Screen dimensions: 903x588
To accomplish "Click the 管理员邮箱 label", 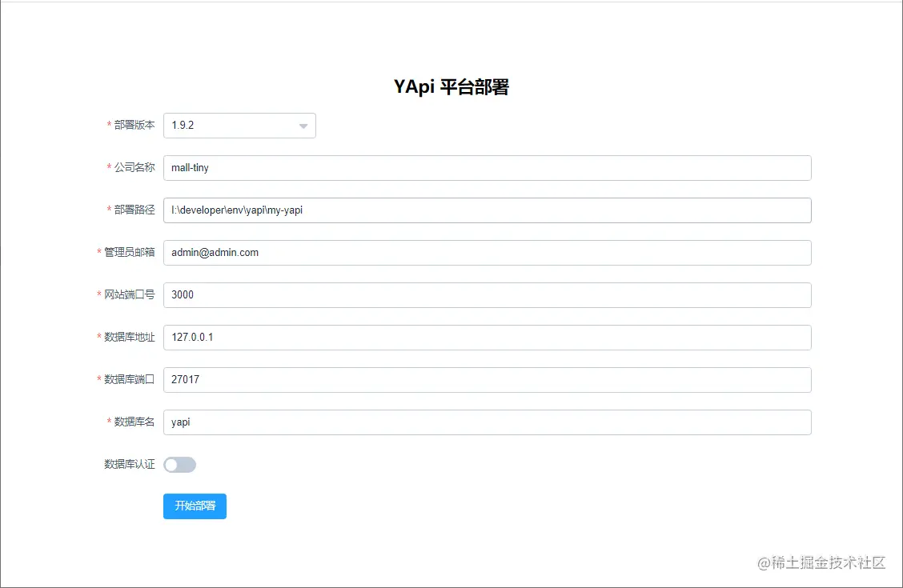I will [x=129, y=252].
